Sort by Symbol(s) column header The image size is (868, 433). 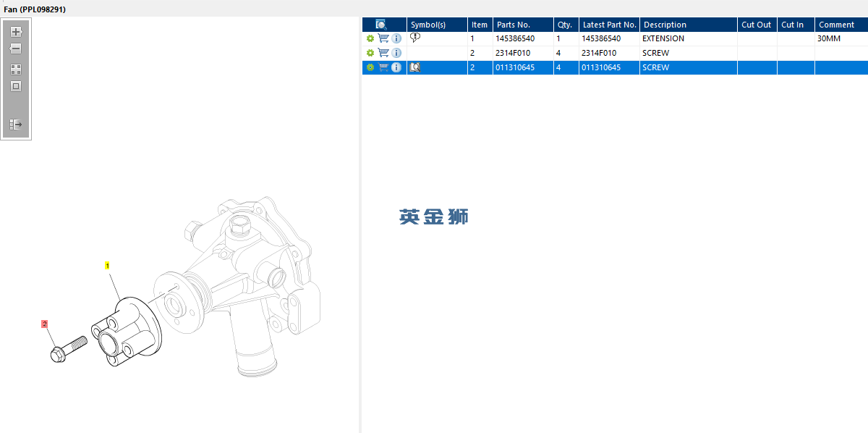[x=437, y=25]
